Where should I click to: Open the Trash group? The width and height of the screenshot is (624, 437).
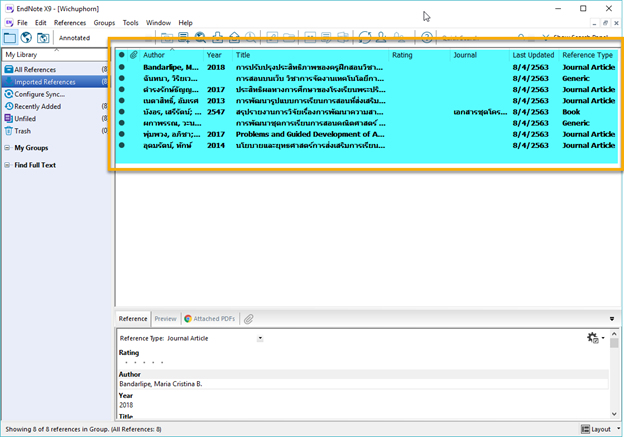tap(22, 131)
